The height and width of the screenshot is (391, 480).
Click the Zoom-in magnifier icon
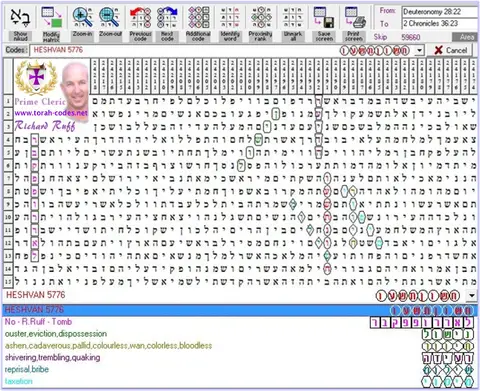coord(82,17)
